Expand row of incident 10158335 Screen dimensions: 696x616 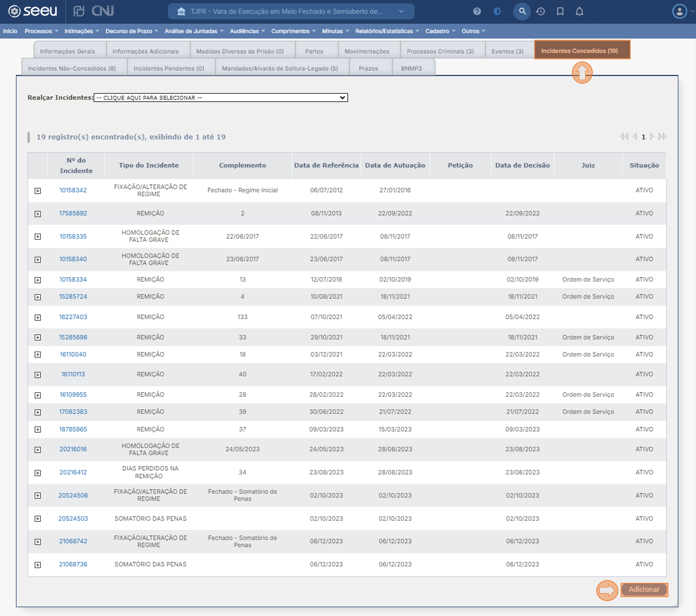[38, 236]
